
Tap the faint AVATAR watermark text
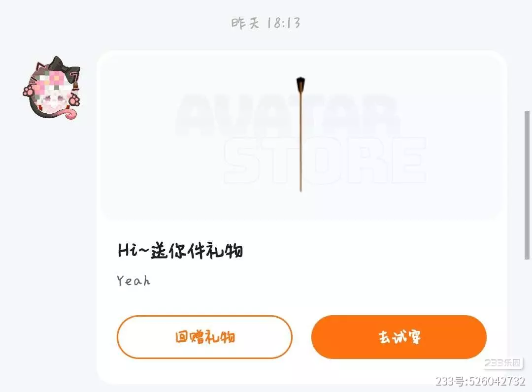click(287, 115)
